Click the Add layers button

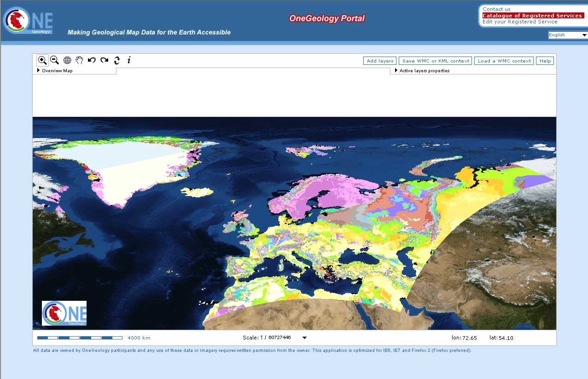(x=380, y=61)
